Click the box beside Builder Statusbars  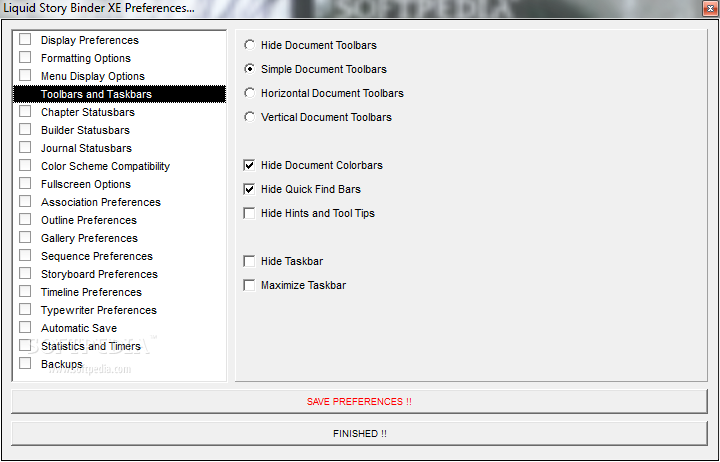(25, 129)
